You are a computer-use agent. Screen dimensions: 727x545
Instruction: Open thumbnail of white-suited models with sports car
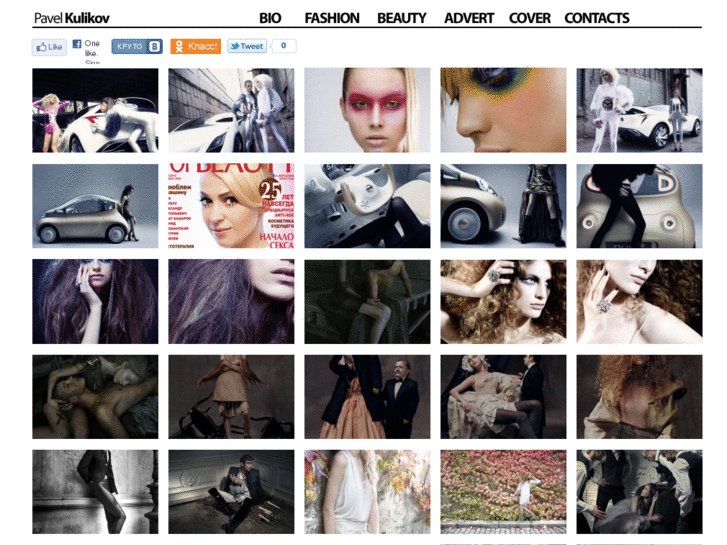tap(639, 110)
